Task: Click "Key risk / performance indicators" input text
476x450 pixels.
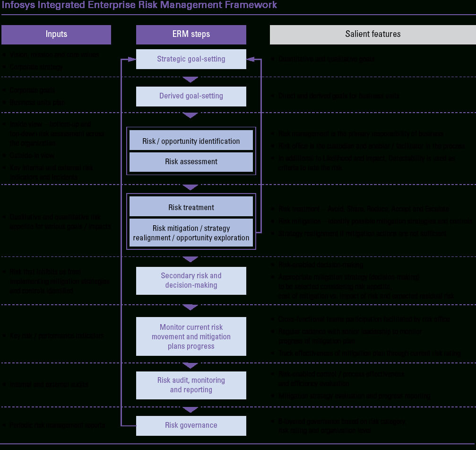Action: [x=56, y=336]
